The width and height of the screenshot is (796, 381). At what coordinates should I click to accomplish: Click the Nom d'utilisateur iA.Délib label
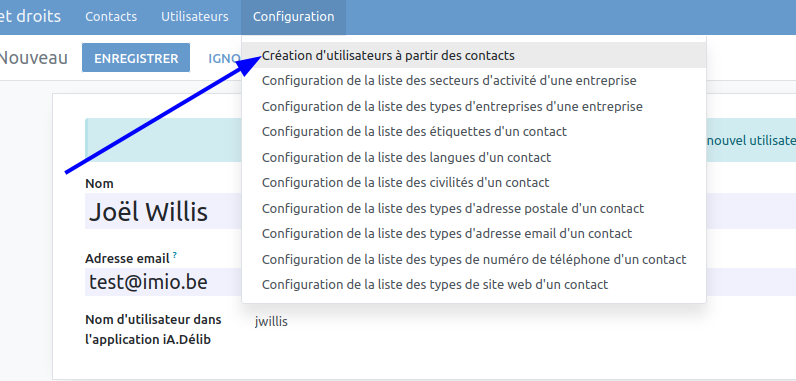[153, 330]
